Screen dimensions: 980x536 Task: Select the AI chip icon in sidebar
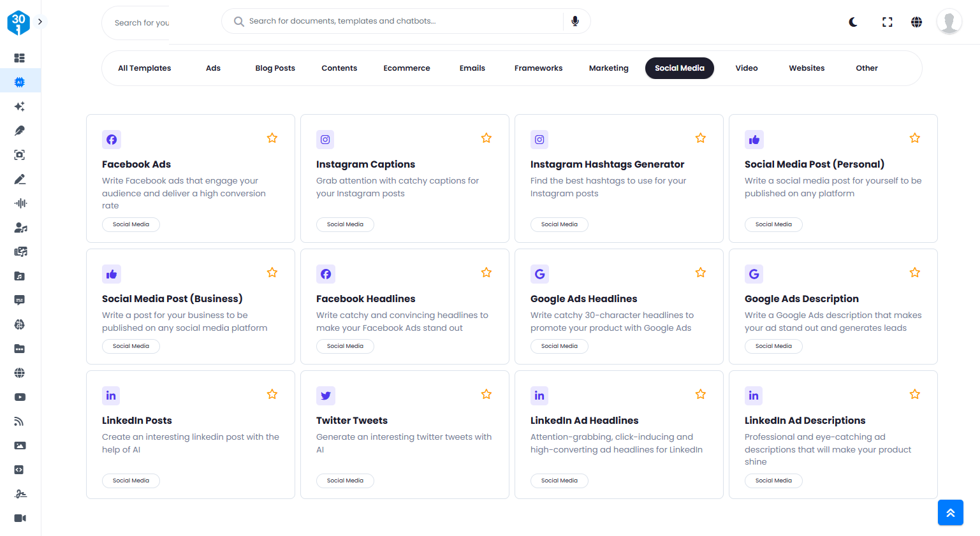click(20, 82)
